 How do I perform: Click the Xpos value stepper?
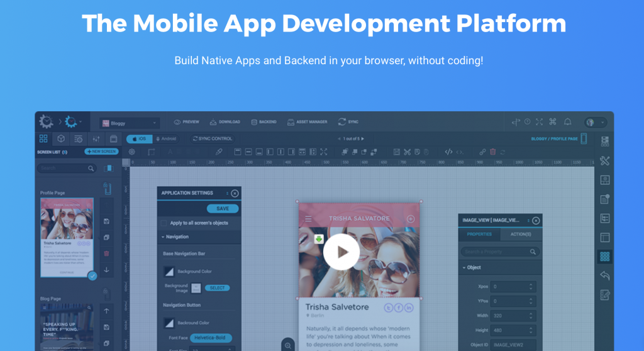[531, 286]
